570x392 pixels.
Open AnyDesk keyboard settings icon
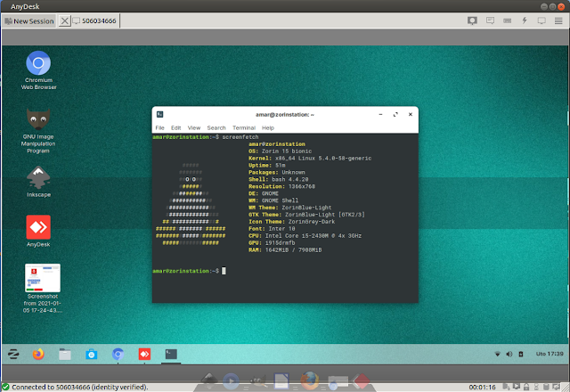[x=507, y=20]
